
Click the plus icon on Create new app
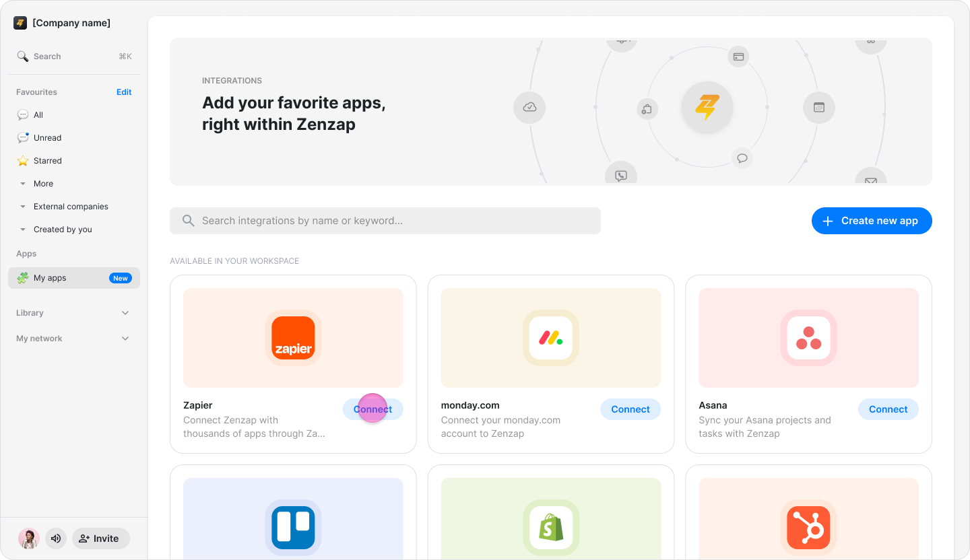point(829,221)
